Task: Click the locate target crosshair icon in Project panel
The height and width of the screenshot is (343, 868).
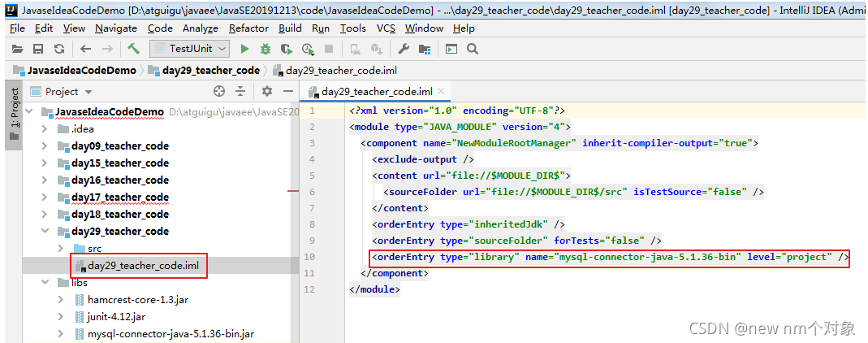Action: (x=219, y=91)
